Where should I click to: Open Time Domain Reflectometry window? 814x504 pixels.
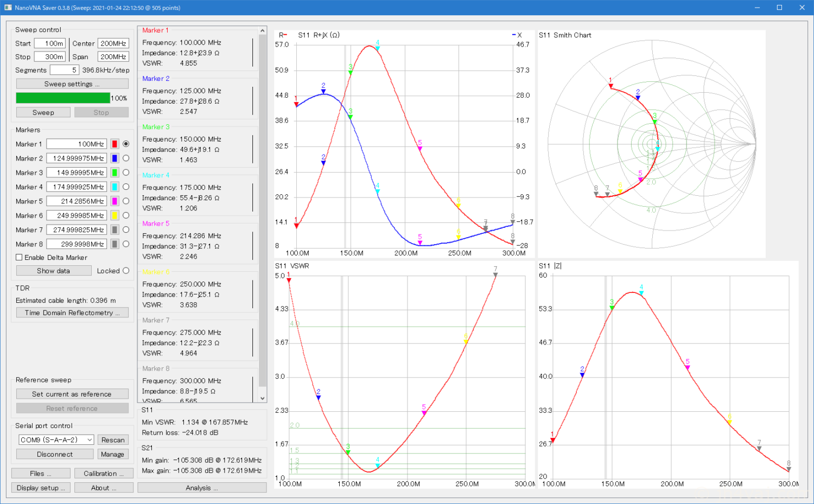tap(72, 313)
